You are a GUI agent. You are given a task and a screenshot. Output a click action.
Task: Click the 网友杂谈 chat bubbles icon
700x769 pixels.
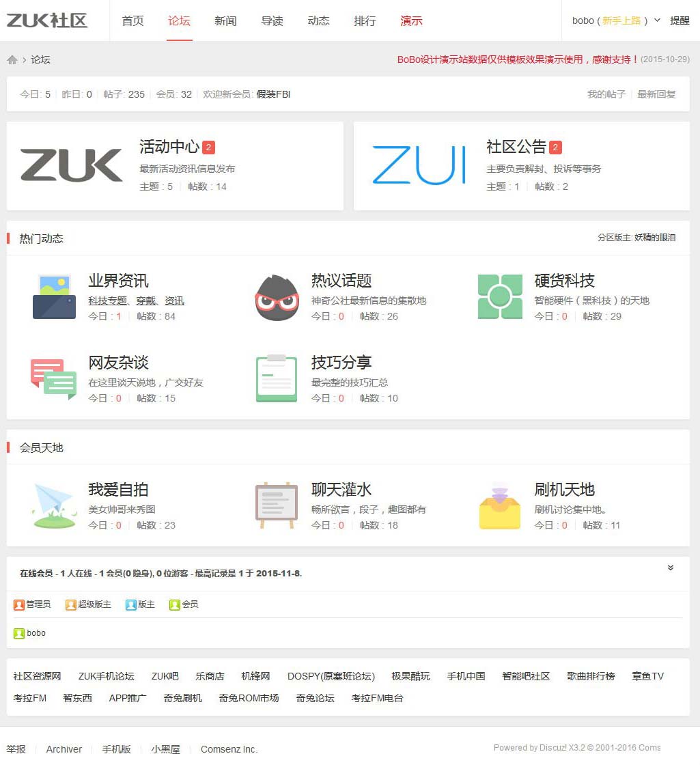click(x=53, y=379)
